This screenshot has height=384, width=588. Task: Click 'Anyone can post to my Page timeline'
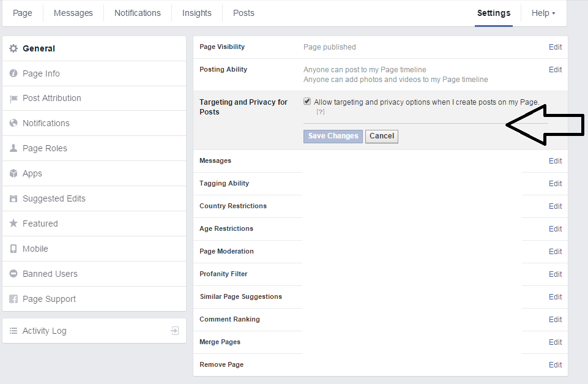pyautogui.click(x=365, y=69)
